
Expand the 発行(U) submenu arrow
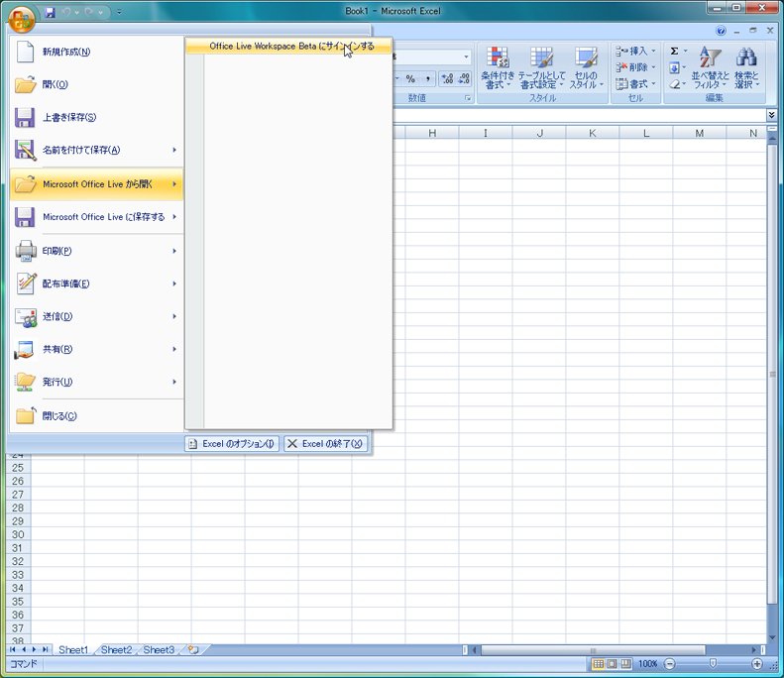click(x=174, y=382)
